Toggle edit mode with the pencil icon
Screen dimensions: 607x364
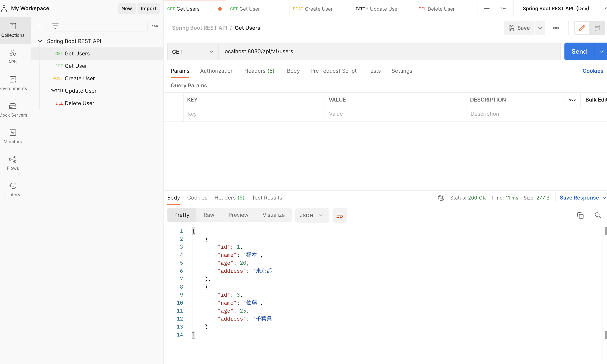click(582, 28)
